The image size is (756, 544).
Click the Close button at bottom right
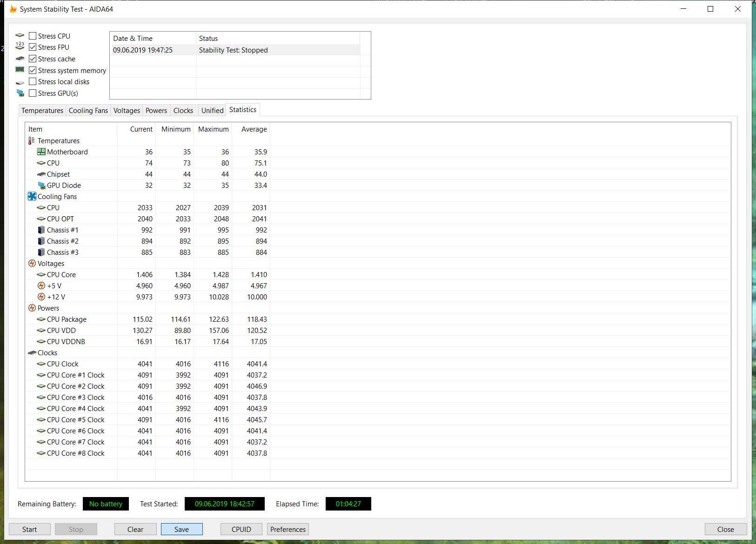(726, 529)
